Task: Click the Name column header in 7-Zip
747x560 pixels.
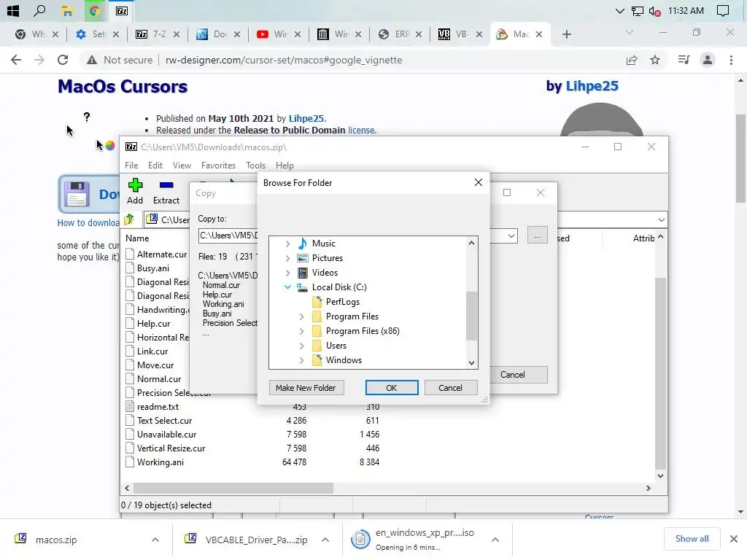Action: tap(137, 238)
